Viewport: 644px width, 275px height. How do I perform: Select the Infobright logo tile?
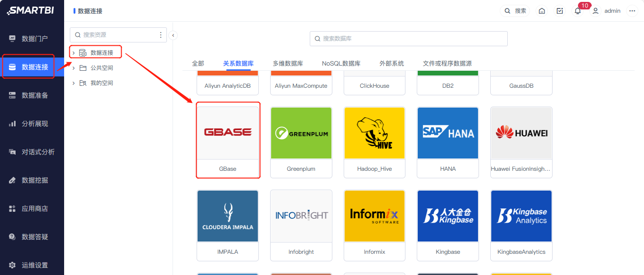(x=301, y=216)
